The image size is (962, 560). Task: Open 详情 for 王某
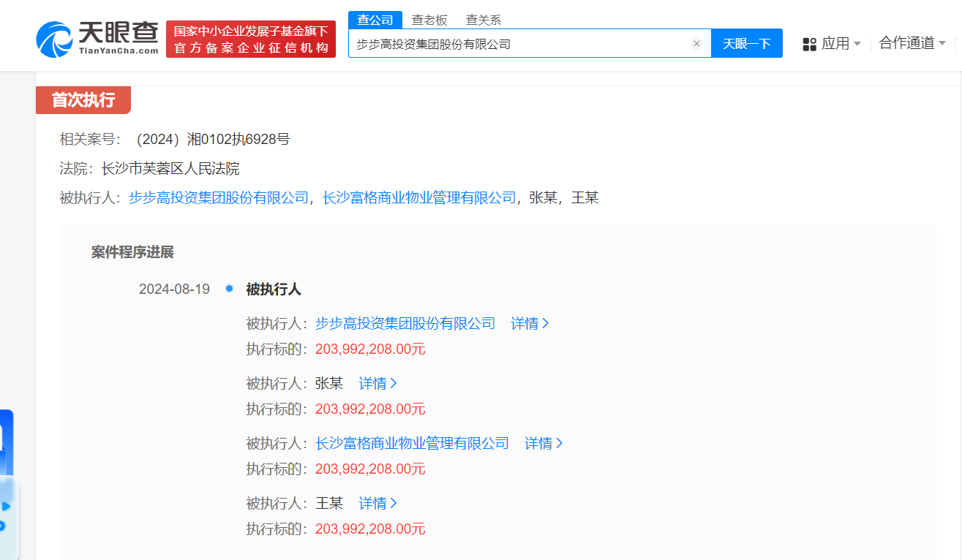pyautogui.click(x=377, y=503)
